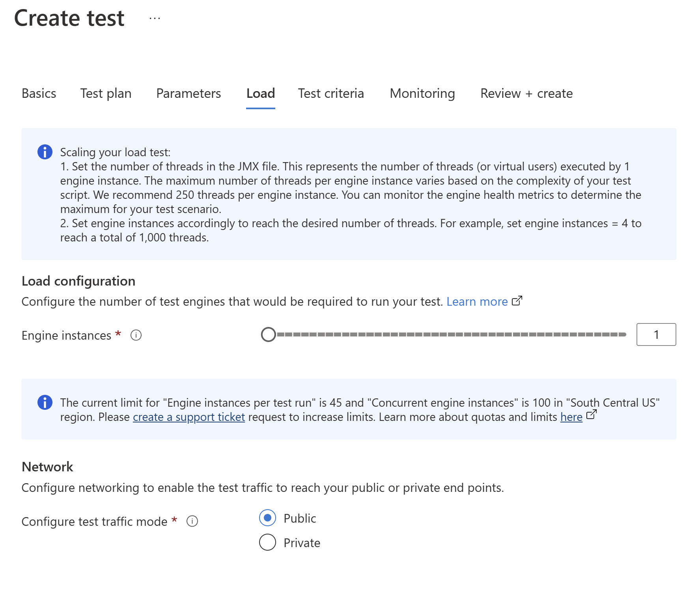This screenshot has height=596, width=700.
Task: Switch to the Basics tab
Action: pos(39,93)
